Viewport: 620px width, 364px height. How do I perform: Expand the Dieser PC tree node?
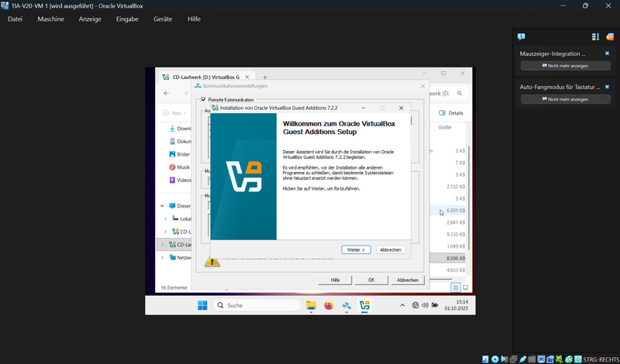pyautogui.click(x=162, y=206)
